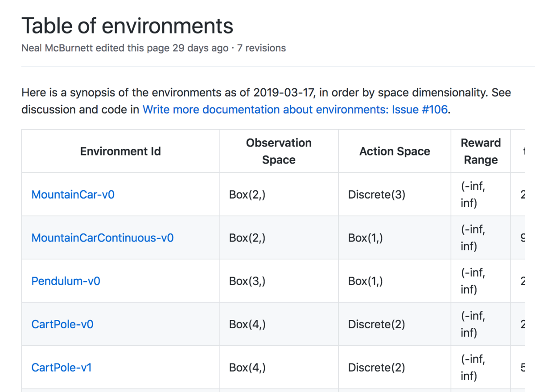Click author name Neal McBurnett
This screenshot has height=392, width=535.
tap(57, 48)
